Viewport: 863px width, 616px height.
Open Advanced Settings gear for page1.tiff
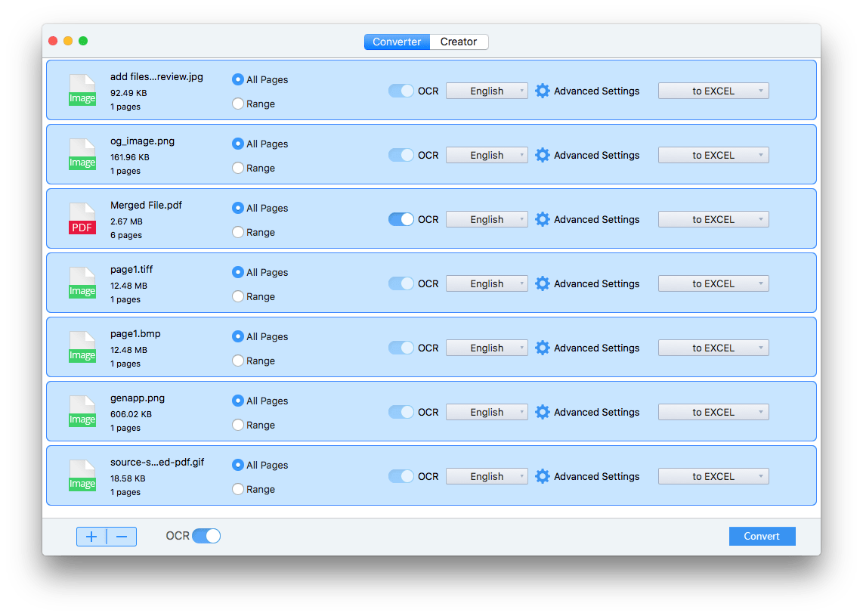[543, 283]
